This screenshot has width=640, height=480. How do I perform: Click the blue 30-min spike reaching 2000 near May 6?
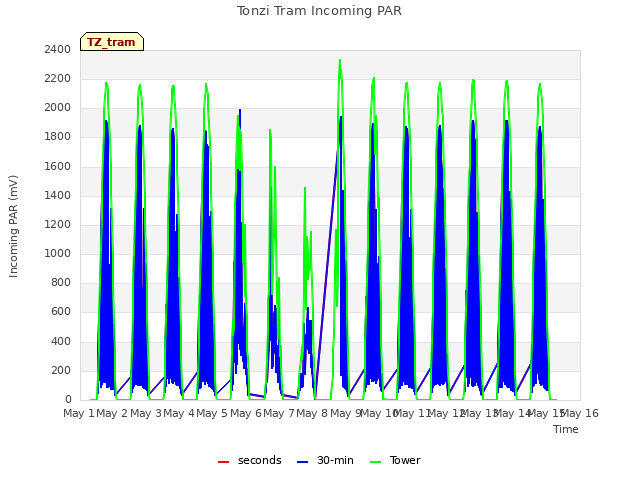pos(240,111)
